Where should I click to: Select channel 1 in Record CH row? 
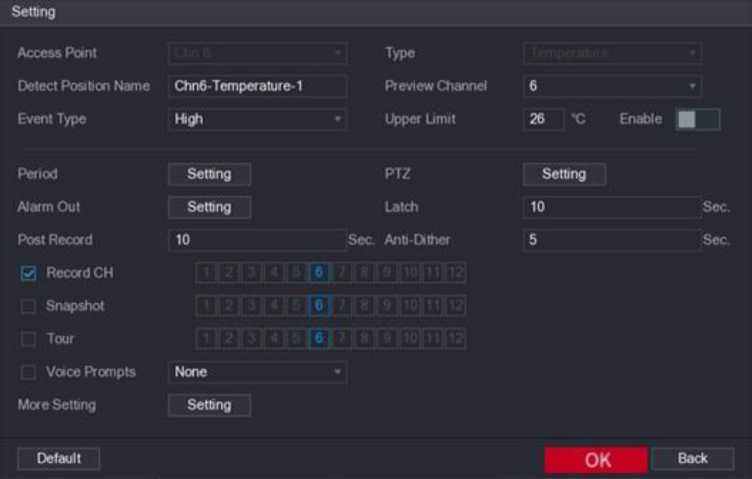point(204,273)
